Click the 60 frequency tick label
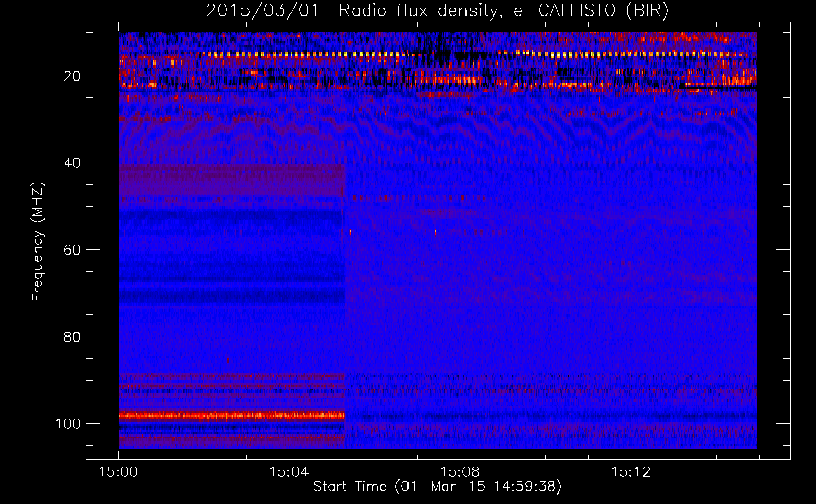This screenshot has width=816, height=504. [x=72, y=250]
